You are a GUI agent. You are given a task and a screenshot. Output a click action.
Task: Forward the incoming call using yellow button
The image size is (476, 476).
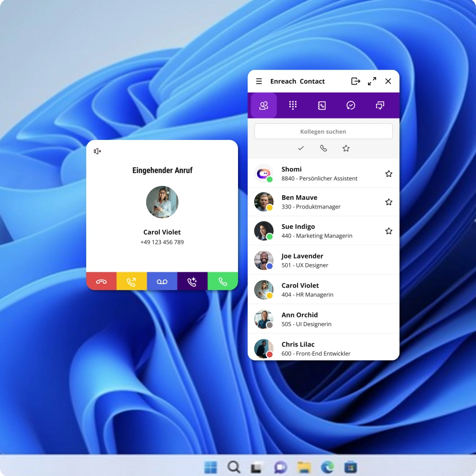pyautogui.click(x=131, y=281)
